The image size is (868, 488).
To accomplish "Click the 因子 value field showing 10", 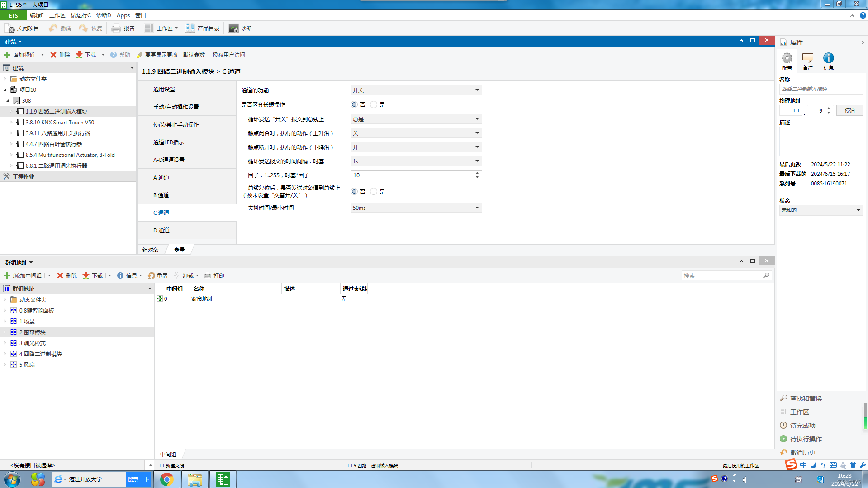I will point(413,175).
